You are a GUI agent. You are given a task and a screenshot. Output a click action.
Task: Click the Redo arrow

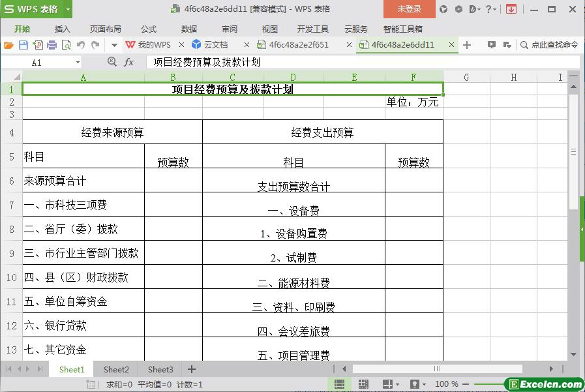pyautogui.click(x=95, y=45)
